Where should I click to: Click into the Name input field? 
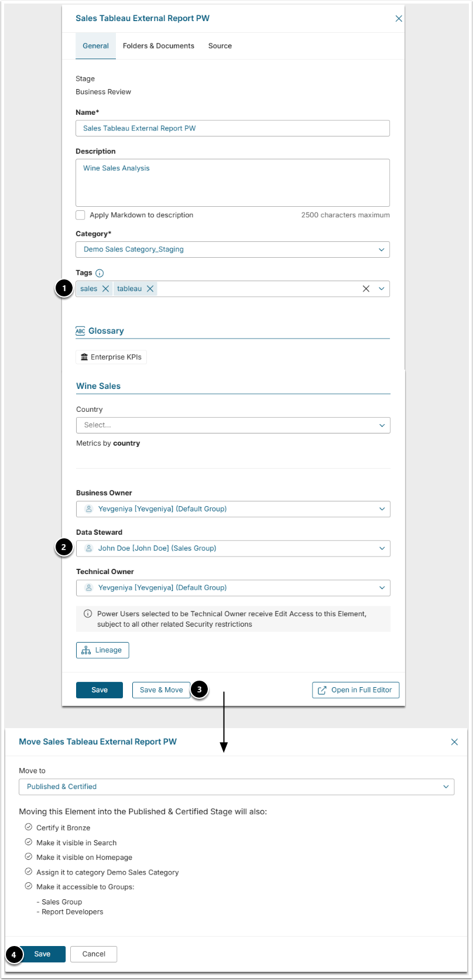(232, 128)
